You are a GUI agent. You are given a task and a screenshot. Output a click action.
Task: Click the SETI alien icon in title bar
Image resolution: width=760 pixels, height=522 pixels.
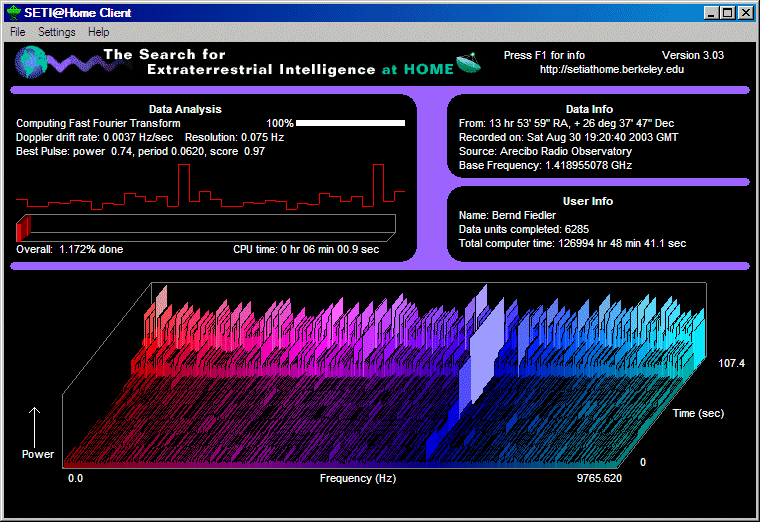13,13
